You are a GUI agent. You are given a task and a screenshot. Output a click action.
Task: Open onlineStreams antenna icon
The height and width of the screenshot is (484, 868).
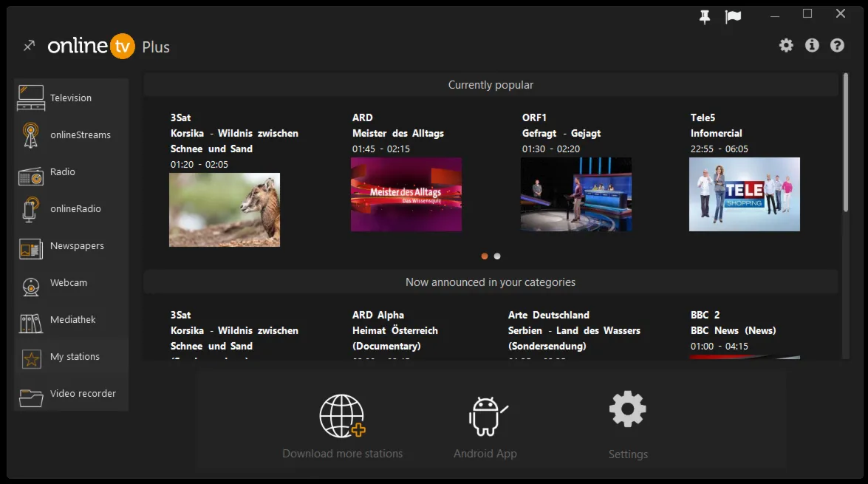pos(31,135)
